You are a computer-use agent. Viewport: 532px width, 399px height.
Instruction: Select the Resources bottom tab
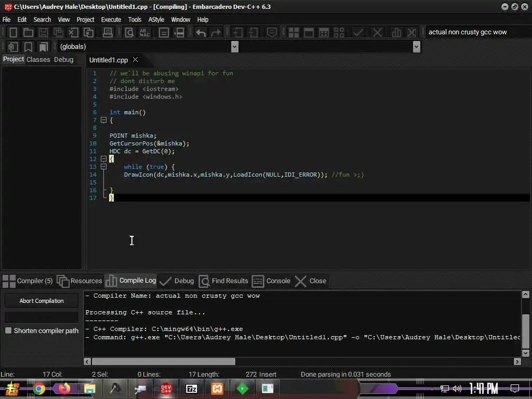point(79,281)
